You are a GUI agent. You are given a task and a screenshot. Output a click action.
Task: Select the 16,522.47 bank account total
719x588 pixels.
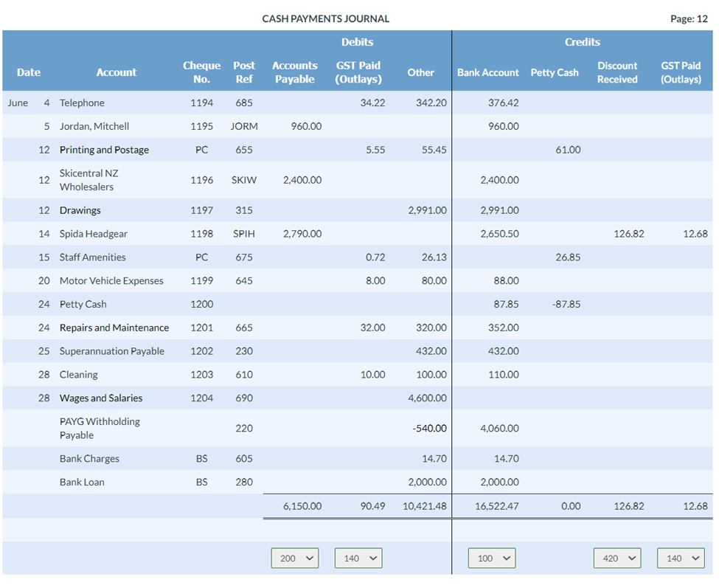pos(497,506)
